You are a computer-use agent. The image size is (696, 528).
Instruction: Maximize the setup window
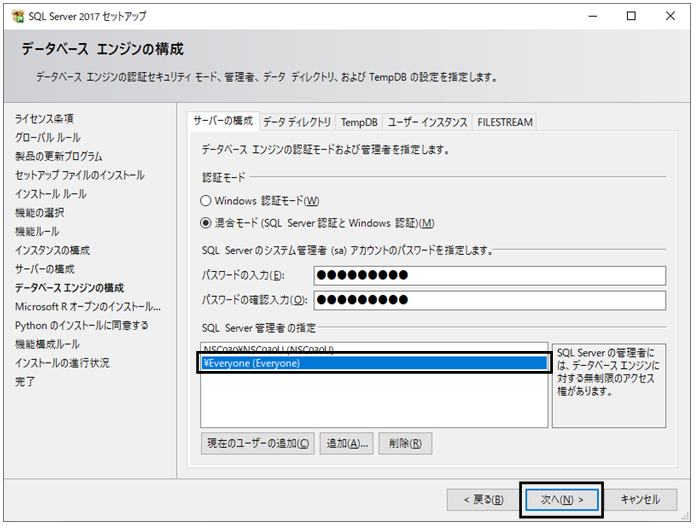pyautogui.click(x=631, y=16)
